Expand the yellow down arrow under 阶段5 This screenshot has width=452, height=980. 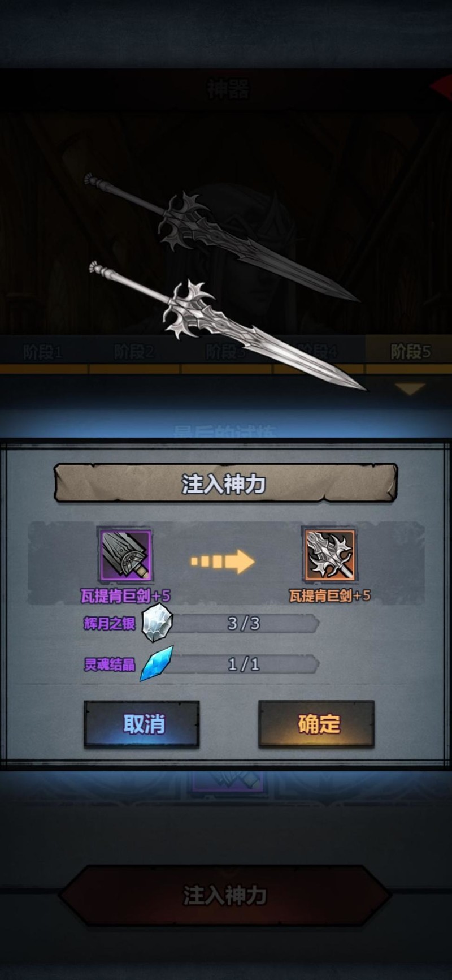(x=410, y=388)
